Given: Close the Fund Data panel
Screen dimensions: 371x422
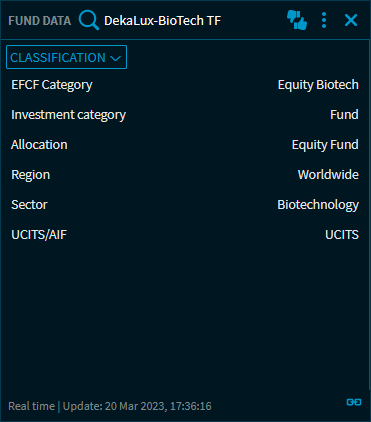Looking at the screenshot, I should (x=351, y=20).
